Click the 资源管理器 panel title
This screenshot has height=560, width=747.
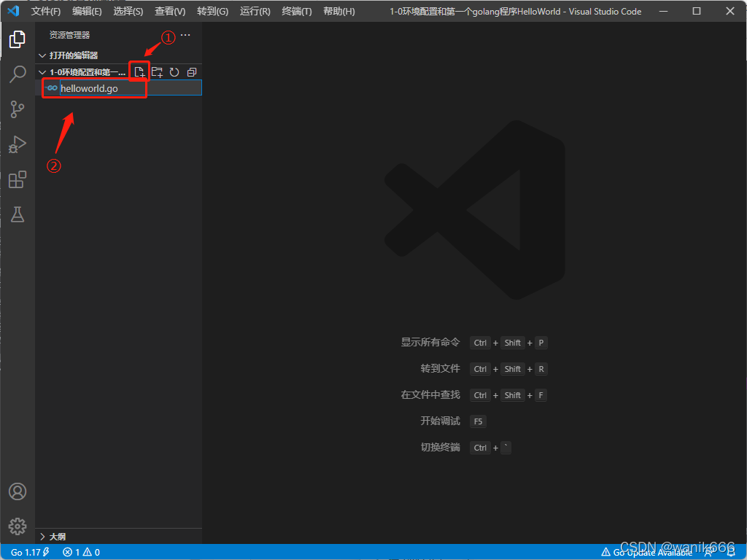coord(69,35)
